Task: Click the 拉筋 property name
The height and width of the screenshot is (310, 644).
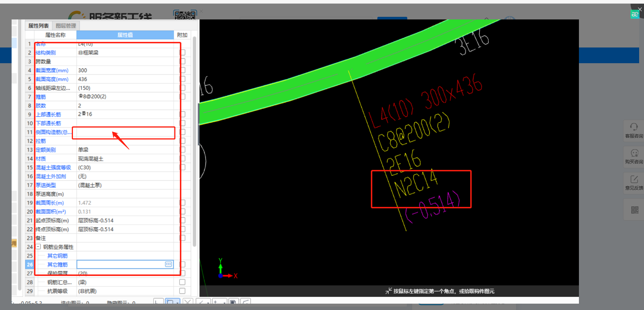Action: pos(41,141)
